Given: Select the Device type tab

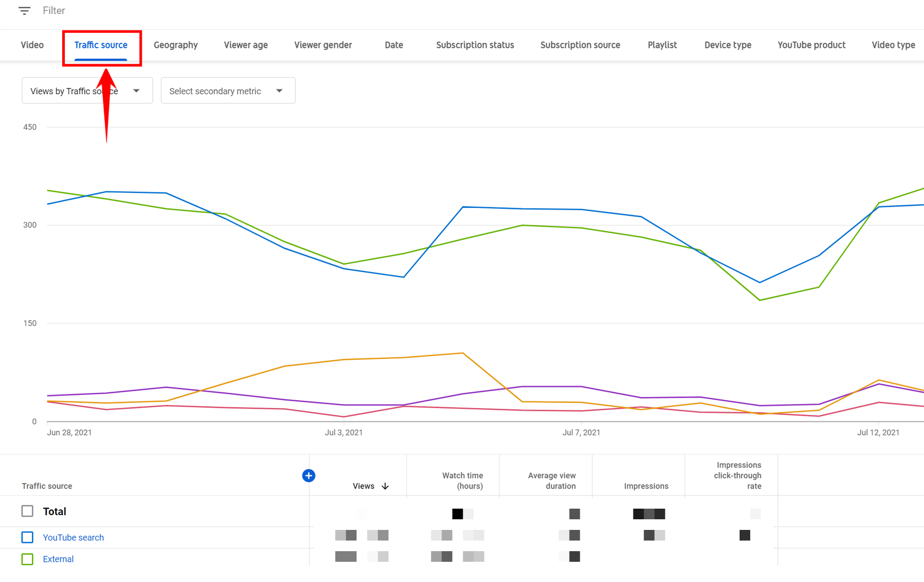Looking at the screenshot, I should [x=727, y=45].
